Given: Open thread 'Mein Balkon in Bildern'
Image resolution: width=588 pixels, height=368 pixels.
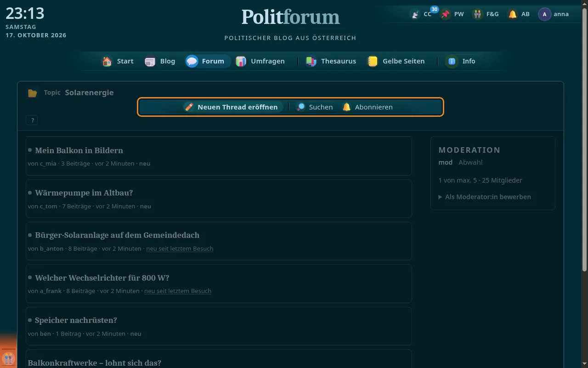Looking at the screenshot, I should [79, 150].
